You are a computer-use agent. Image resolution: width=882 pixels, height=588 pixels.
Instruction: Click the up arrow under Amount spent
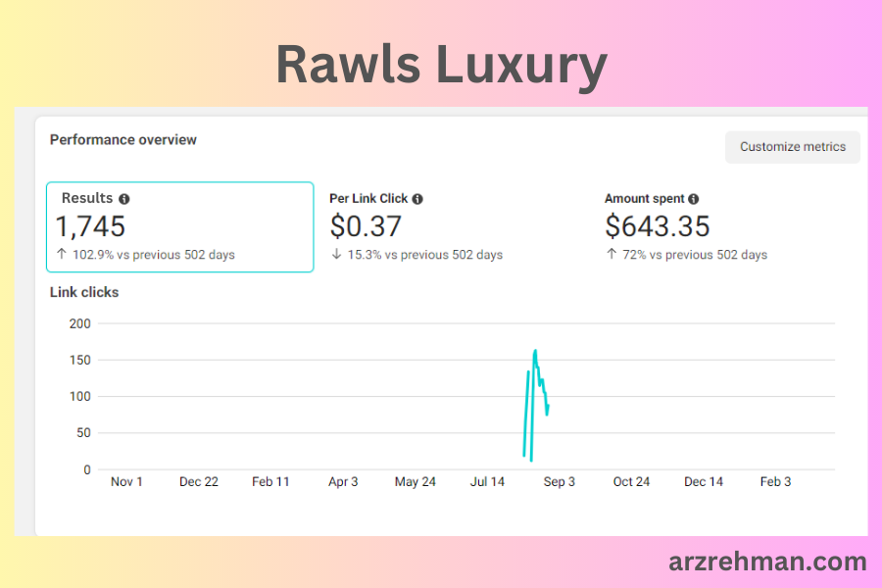point(612,255)
